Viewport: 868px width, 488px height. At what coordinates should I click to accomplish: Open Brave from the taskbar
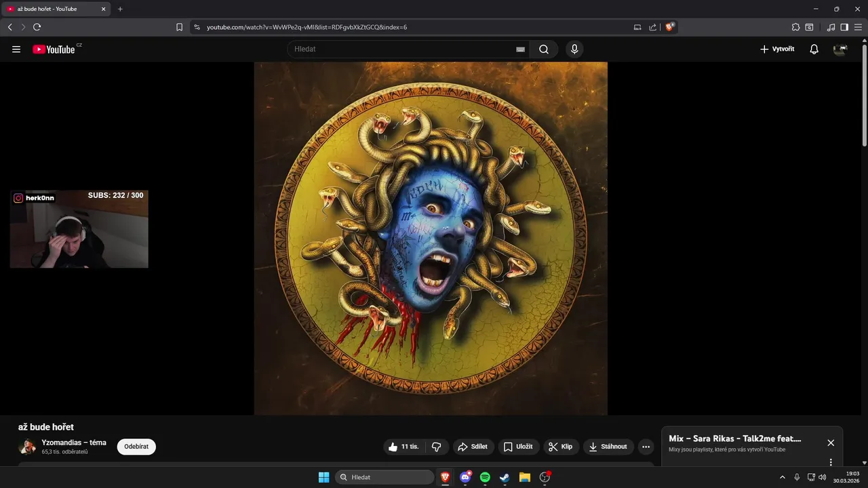[446, 477]
